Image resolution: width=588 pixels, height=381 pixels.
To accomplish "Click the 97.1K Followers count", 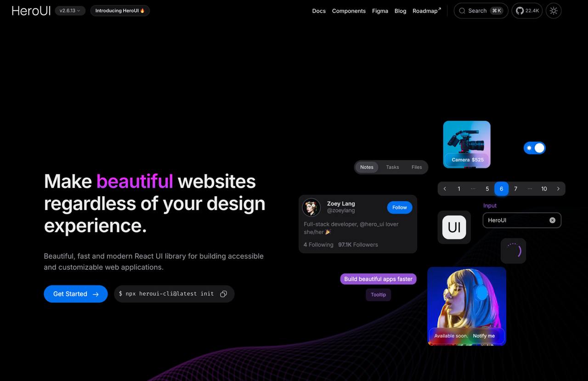I will (358, 245).
